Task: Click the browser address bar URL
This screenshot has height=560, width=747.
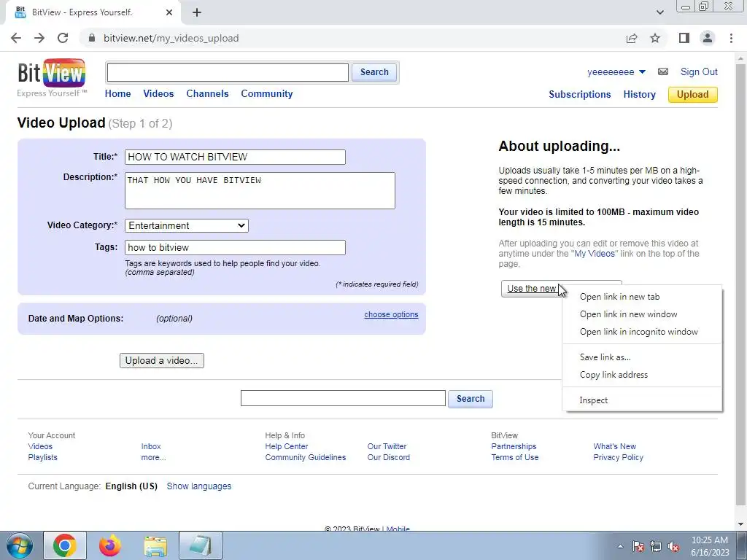Action: click(171, 38)
